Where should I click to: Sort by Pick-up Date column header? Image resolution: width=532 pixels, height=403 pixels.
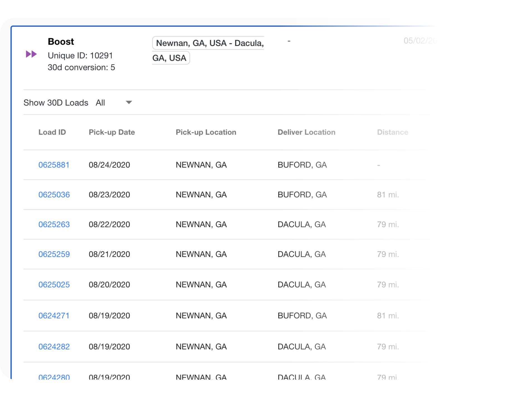(112, 132)
